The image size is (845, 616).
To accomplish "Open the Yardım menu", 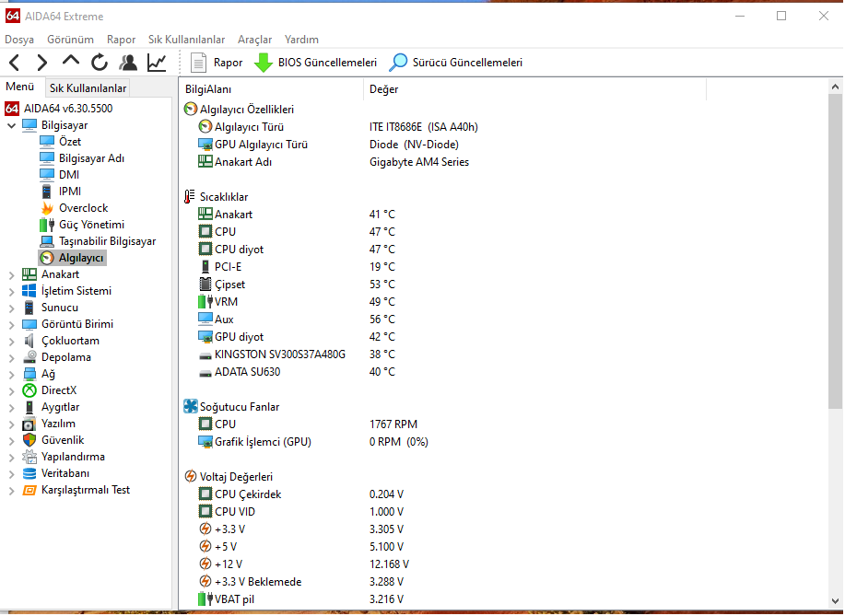I will pos(301,40).
